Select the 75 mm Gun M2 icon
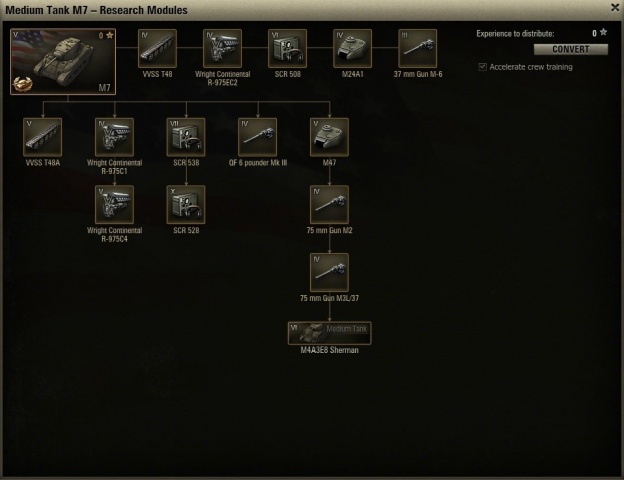The height and width of the screenshot is (480, 624). (329, 205)
